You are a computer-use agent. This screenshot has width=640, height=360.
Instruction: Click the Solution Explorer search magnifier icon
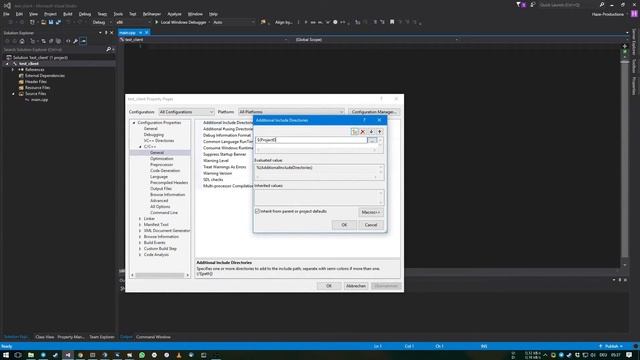[x=108, y=49]
